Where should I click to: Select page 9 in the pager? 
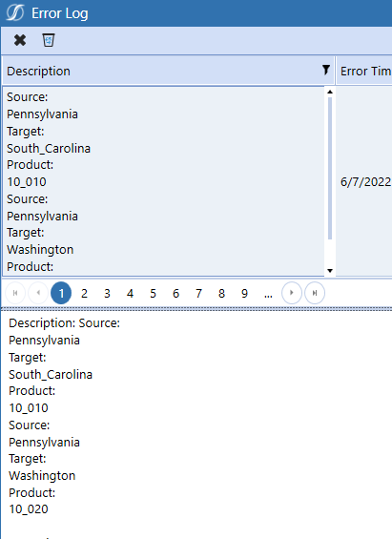(x=244, y=293)
